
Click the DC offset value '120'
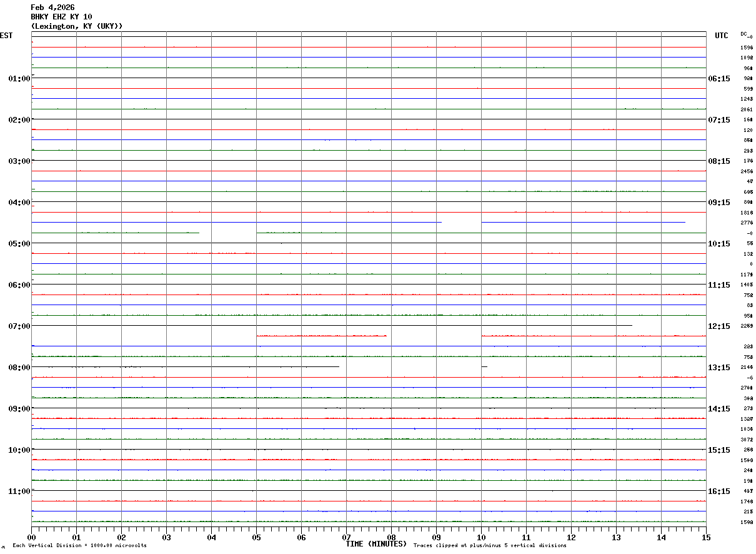tap(748, 130)
